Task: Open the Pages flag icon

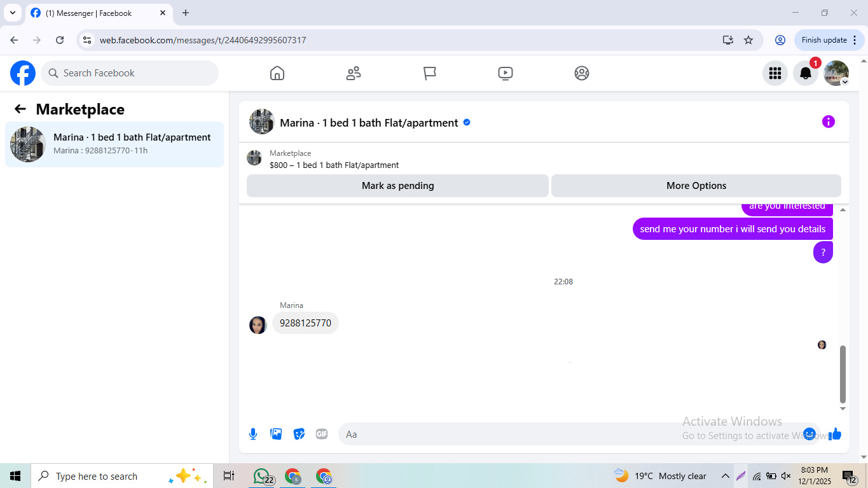Action: [x=430, y=73]
